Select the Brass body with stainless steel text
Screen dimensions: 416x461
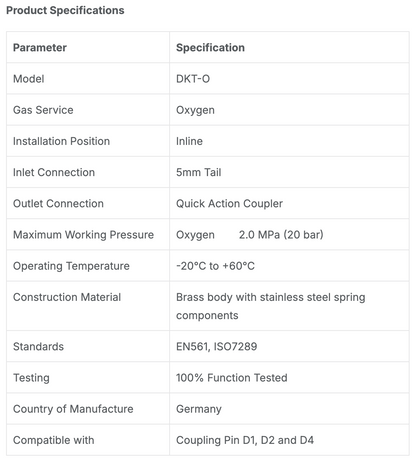[253, 297]
